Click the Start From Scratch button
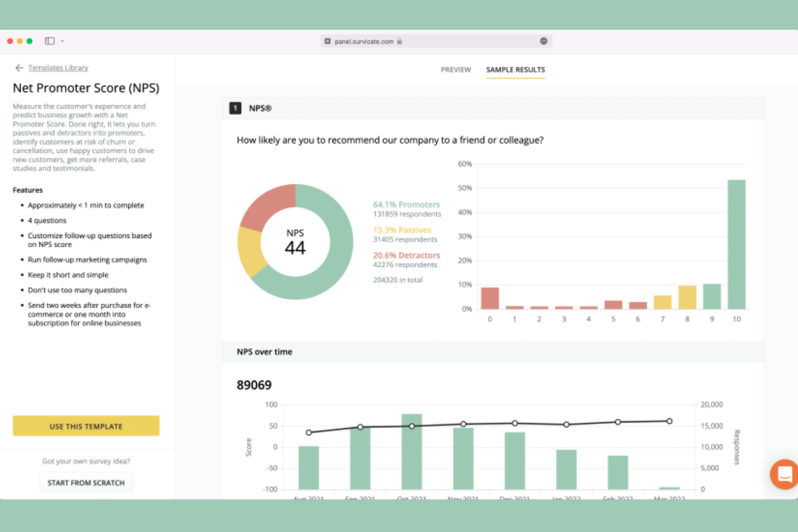798x532 pixels. click(86, 482)
